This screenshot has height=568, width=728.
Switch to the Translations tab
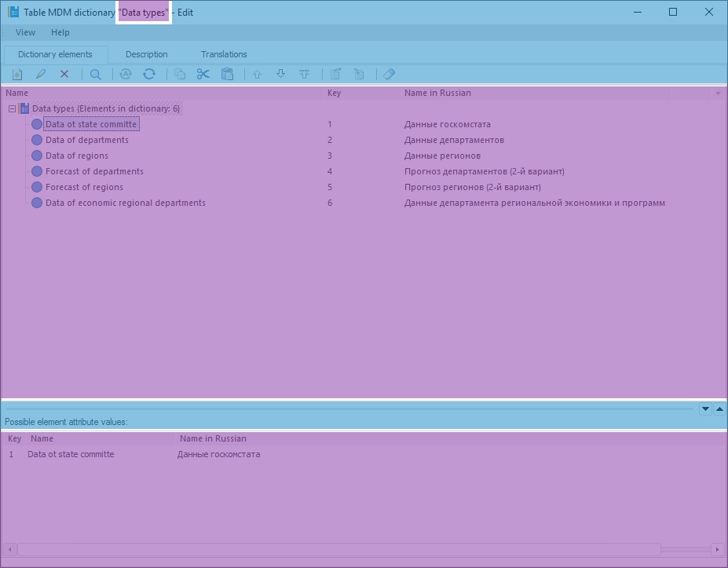(224, 54)
